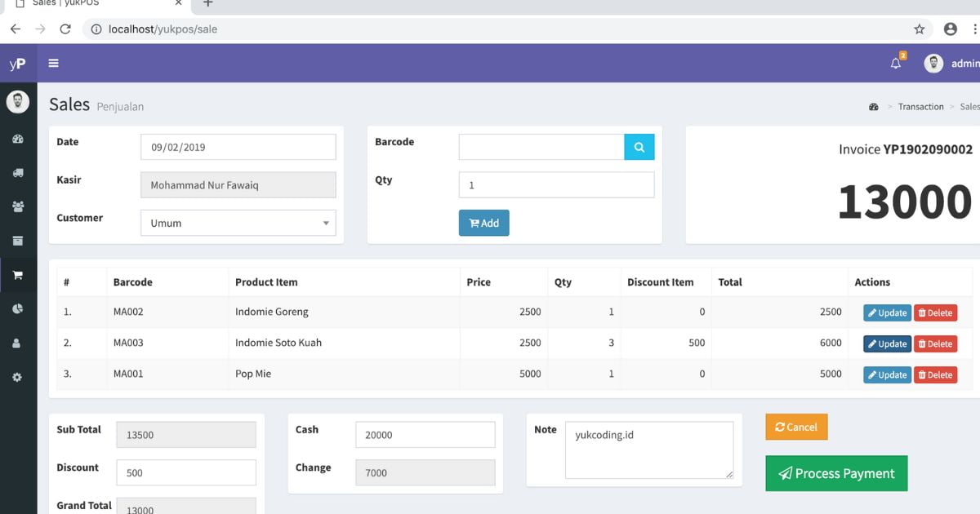Screen dimensions: 980x514
Task: Open the customers group icon in sidebar
Action: [x=18, y=206]
